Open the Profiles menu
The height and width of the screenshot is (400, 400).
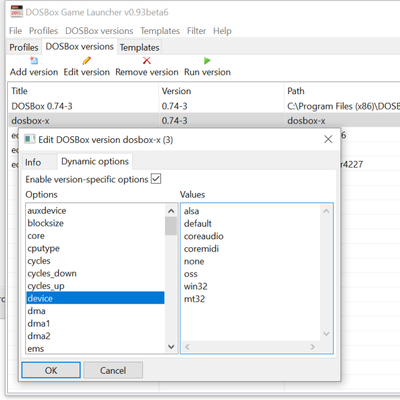(43, 31)
